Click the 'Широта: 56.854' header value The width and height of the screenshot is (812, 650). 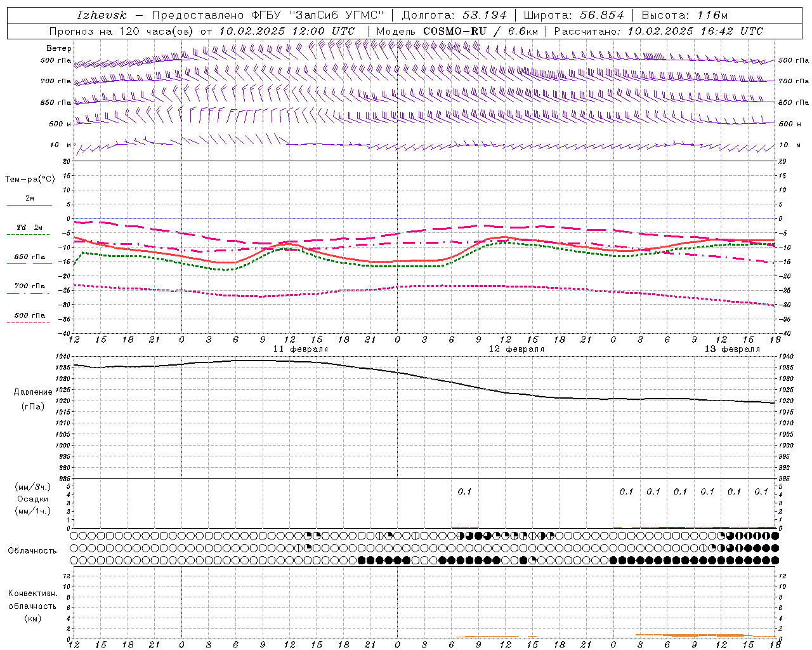pyautogui.click(x=573, y=15)
